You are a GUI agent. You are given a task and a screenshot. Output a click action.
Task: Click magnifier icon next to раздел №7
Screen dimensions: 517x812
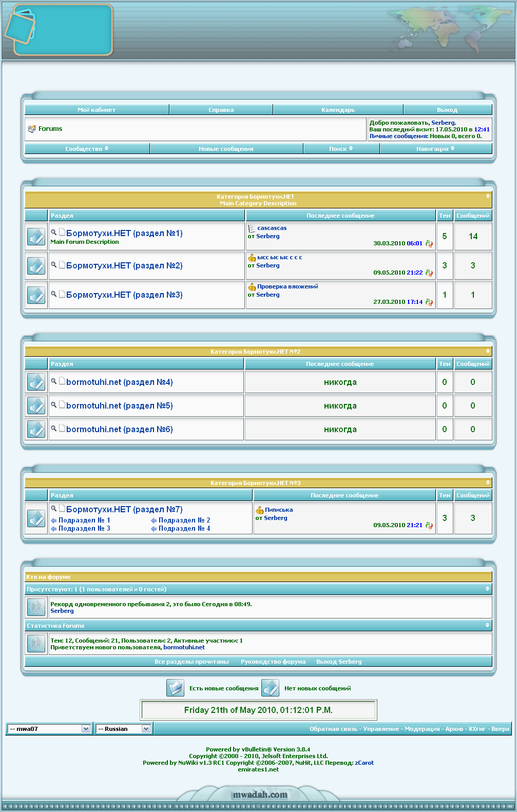pyautogui.click(x=53, y=508)
